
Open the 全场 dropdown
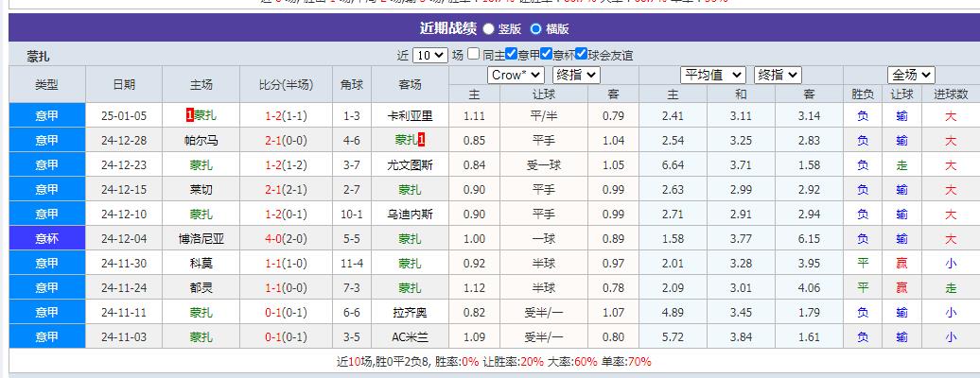point(911,75)
